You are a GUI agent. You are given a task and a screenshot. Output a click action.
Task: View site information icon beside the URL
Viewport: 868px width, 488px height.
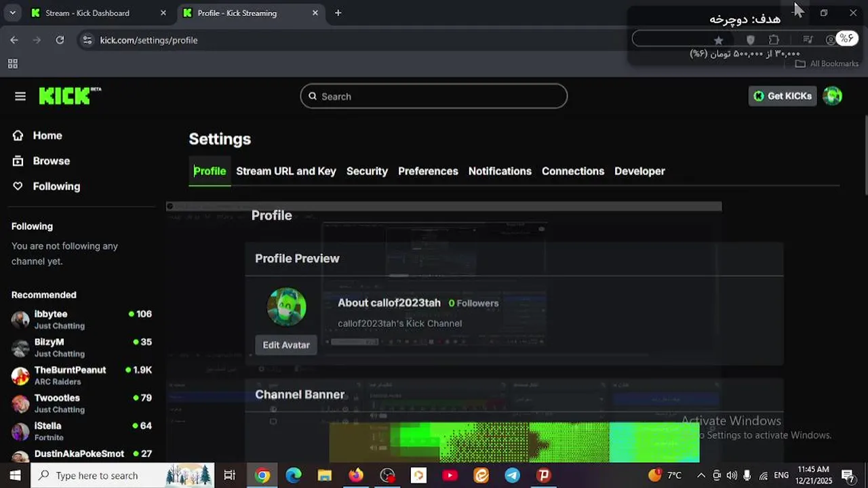click(x=87, y=40)
